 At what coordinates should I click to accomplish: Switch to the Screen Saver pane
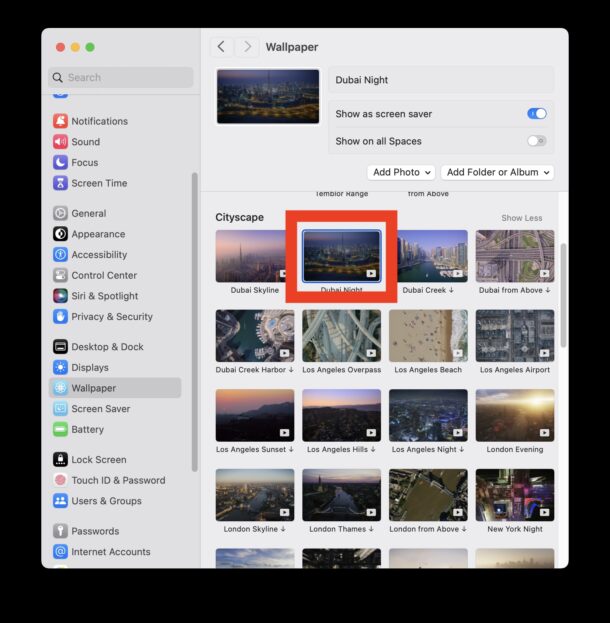click(100, 409)
